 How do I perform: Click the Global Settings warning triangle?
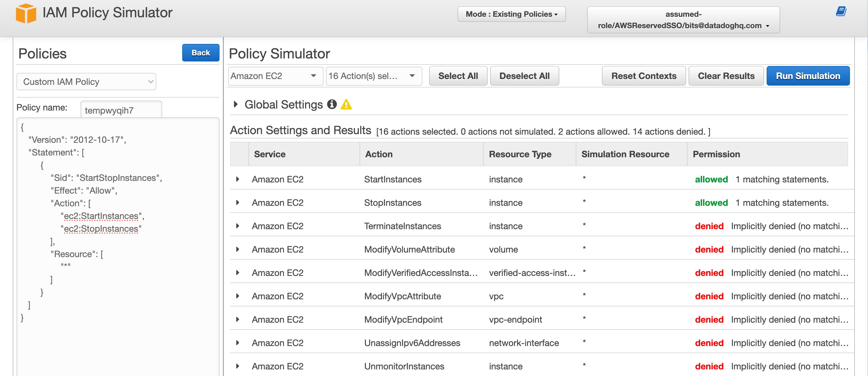(x=347, y=105)
